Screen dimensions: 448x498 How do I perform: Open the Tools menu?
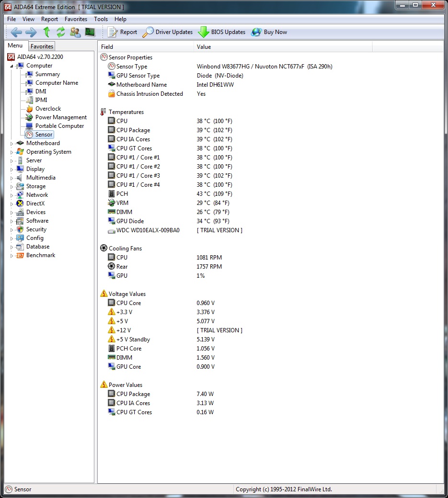pyautogui.click(x=101, y=19)
